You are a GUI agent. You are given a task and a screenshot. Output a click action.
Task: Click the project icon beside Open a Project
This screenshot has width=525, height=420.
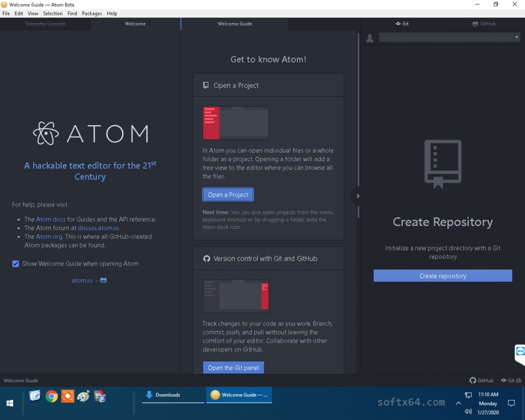[206, 85]
